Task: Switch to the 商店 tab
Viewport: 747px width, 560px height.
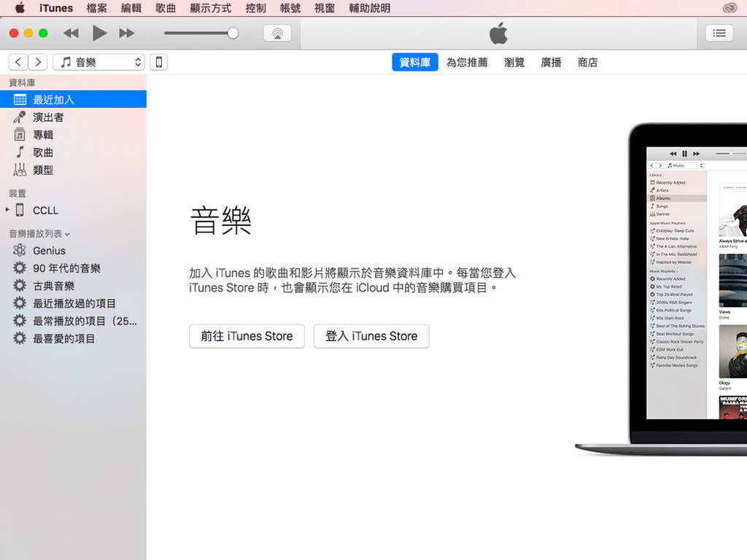Action: [x=587, y=63]
